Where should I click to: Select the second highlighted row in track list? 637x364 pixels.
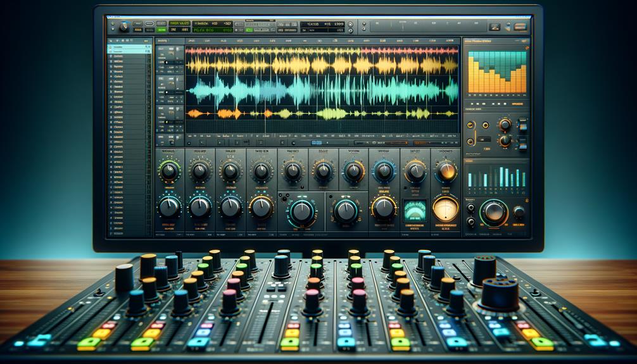coord(129,52)
